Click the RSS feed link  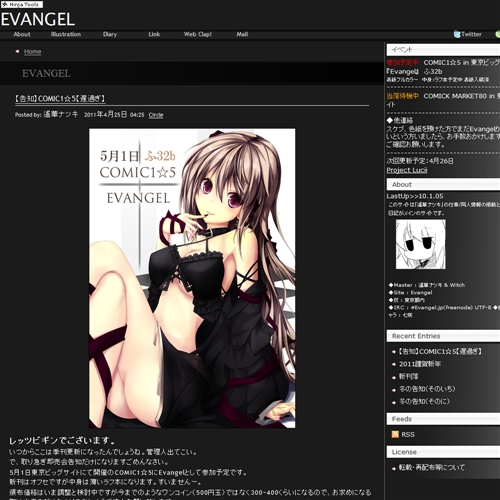click(408, 435)
